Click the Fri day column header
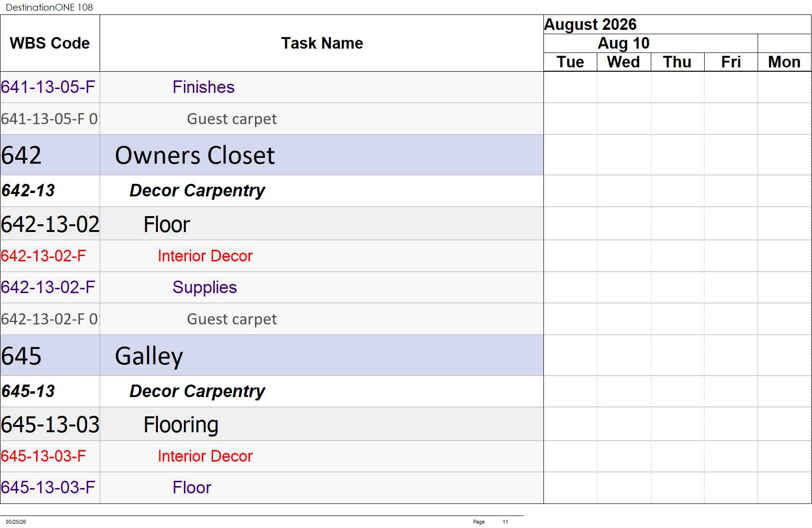812x528 pixels. 731,62
